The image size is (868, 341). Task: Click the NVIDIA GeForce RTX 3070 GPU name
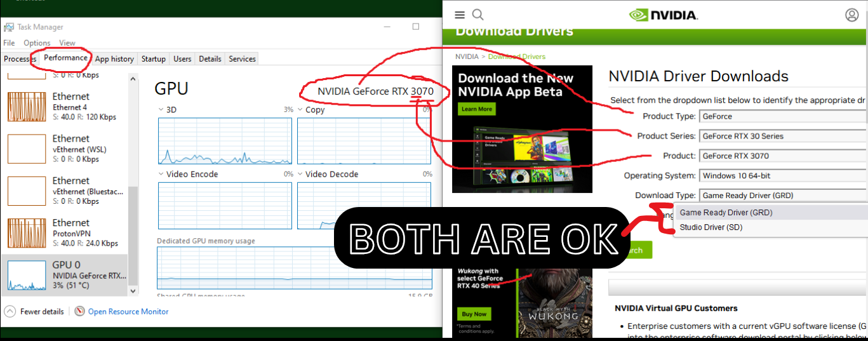click(x=375, y=91)
